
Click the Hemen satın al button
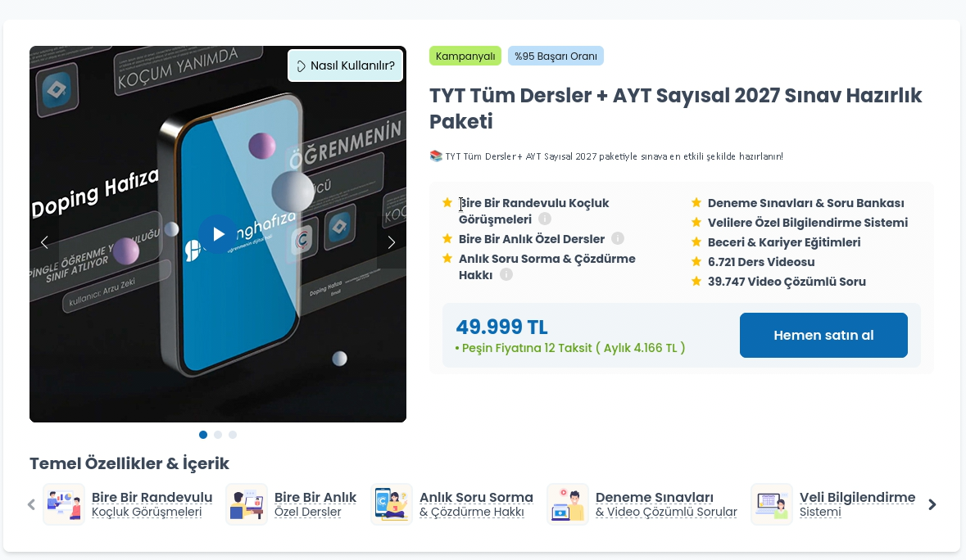click(x=823, y=336)
